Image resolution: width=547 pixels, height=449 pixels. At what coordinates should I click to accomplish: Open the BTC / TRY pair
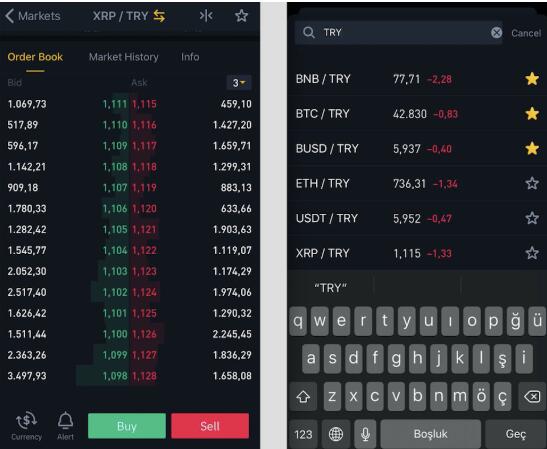point(417,114)
